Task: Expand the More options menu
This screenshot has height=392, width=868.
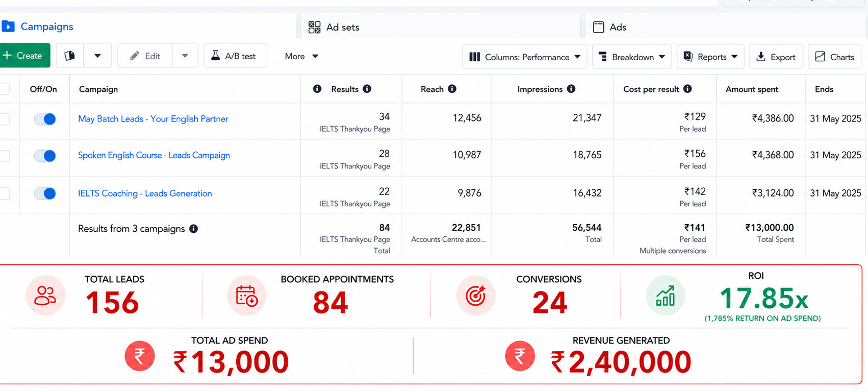Action: (301, 56)
